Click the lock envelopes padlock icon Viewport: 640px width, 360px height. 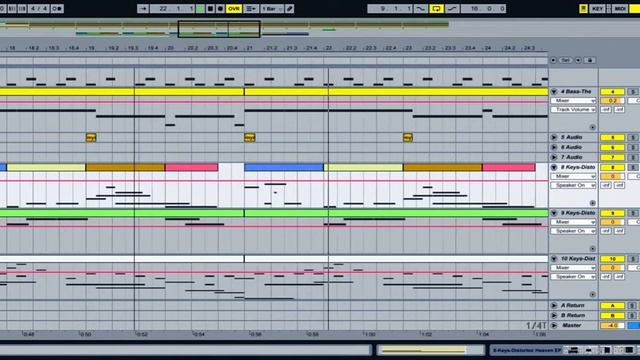point(590,60)
